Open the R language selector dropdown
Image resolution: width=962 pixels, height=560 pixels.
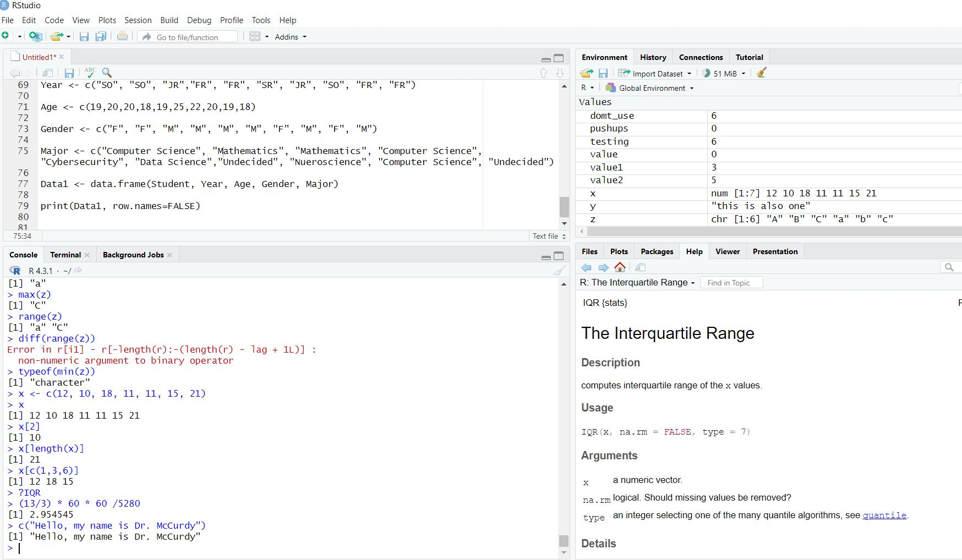(587, 88)
